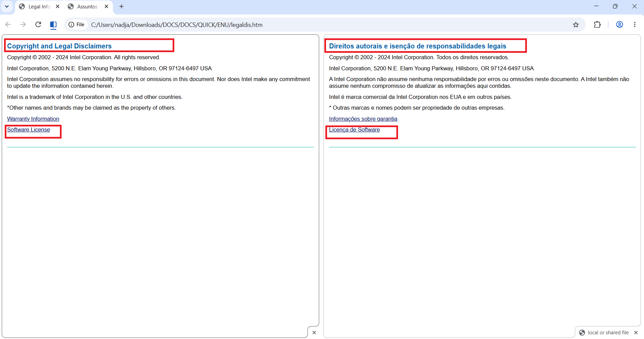Click the English Intel Corporation address line
The width and height of the screenshot is (644, 339).
(109, 68)
